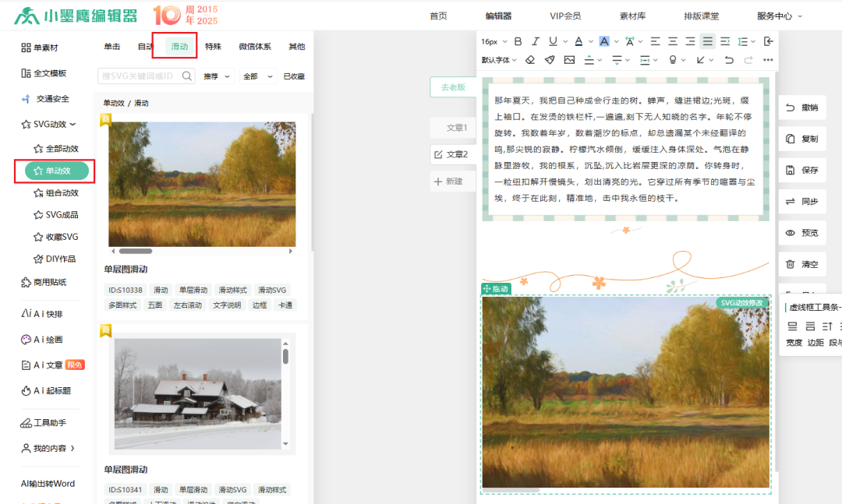The height and width of the screenshot is (504, 842).
Task: Click the collapse toolbar arrow icon
Action: 769,41
